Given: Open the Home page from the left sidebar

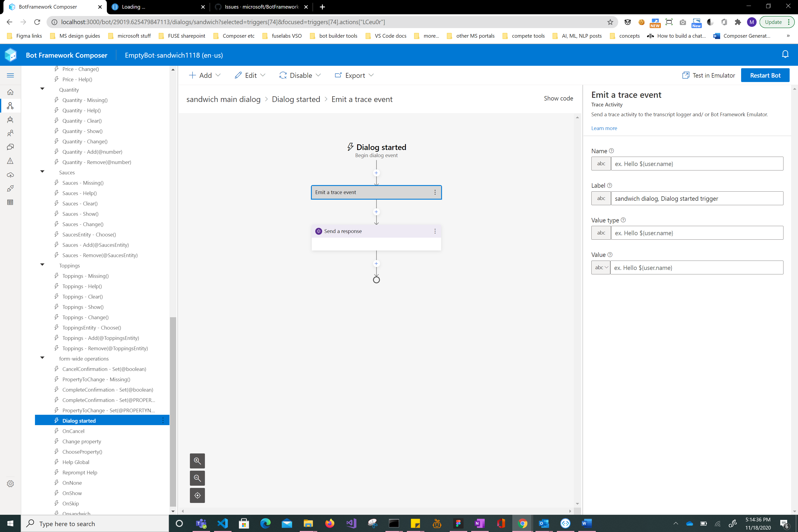Looking at the screenshot, I should (11, 92).
